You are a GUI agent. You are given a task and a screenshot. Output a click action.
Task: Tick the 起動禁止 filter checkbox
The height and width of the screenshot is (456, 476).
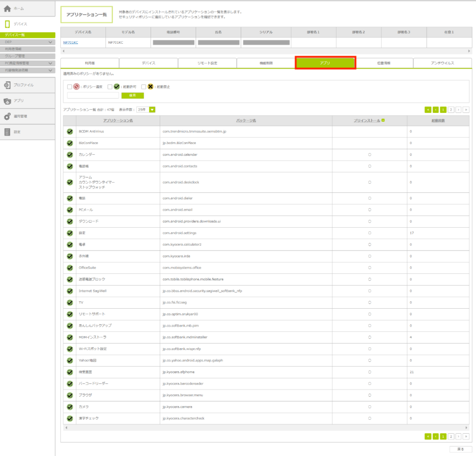(144, 87)
